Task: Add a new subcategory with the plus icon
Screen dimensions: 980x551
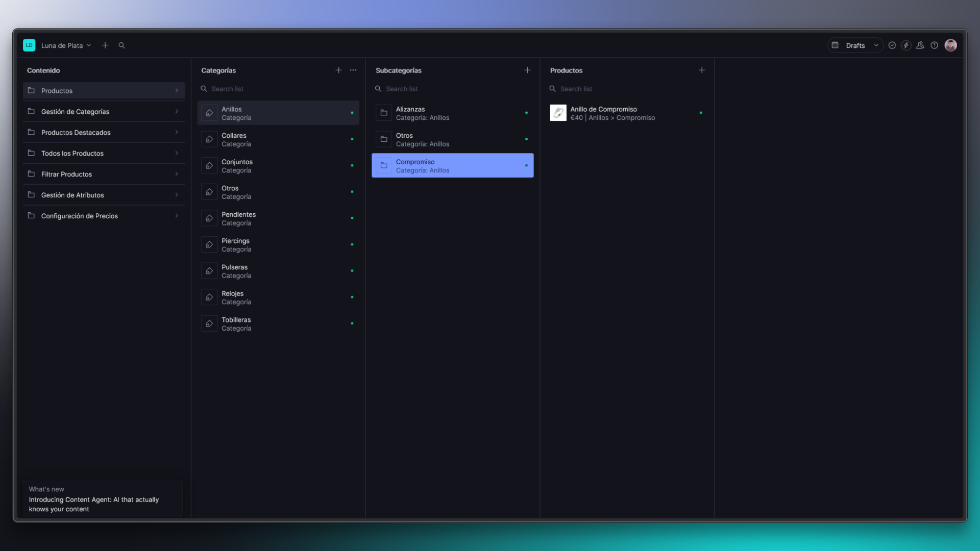Action: (527, 70)
